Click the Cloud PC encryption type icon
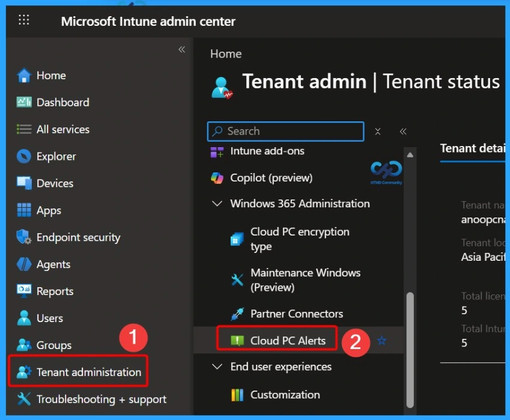This screenshot has height=420, width=510. (237, 239)
